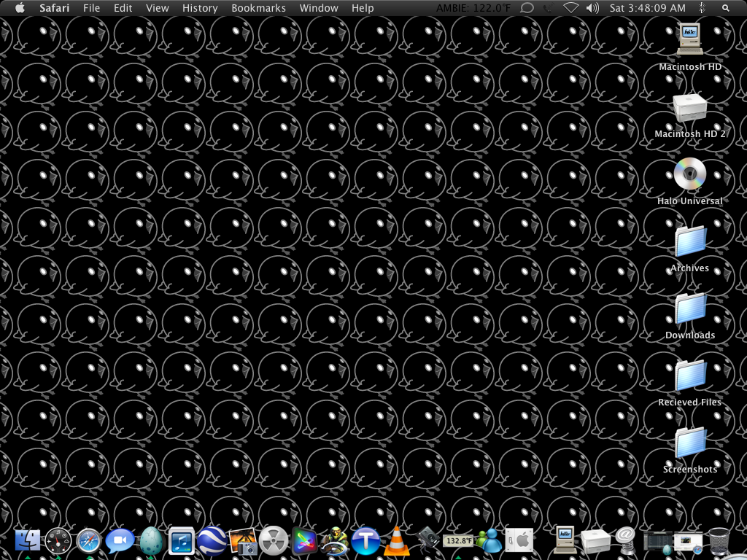
Task: Open Finder from the Dock
Action: click(x=28, y=541)
